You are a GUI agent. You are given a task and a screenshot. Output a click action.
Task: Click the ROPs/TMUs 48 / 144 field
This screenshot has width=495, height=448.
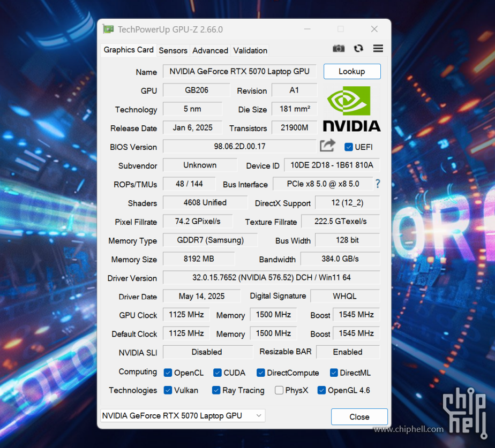coord(189,184)
